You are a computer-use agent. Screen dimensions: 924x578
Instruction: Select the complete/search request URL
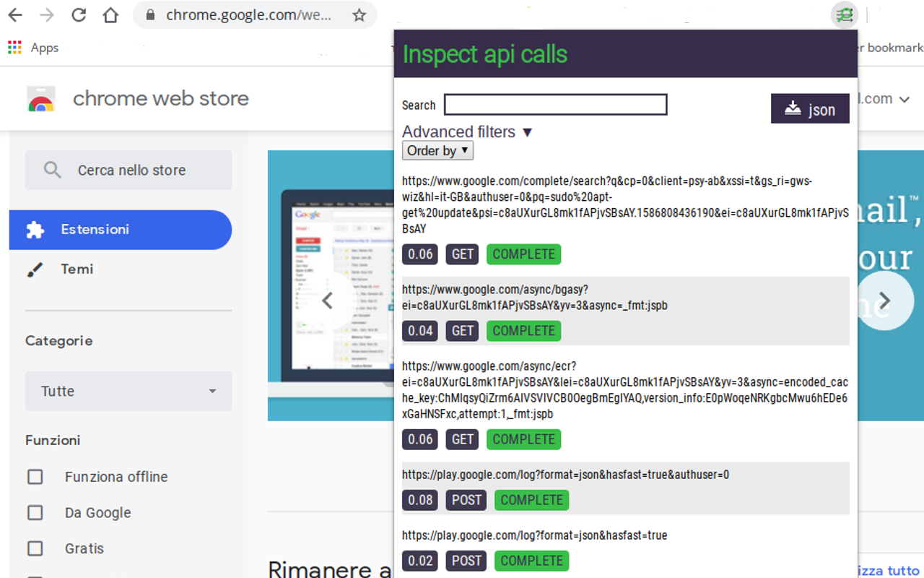click(x=625, y=205)
